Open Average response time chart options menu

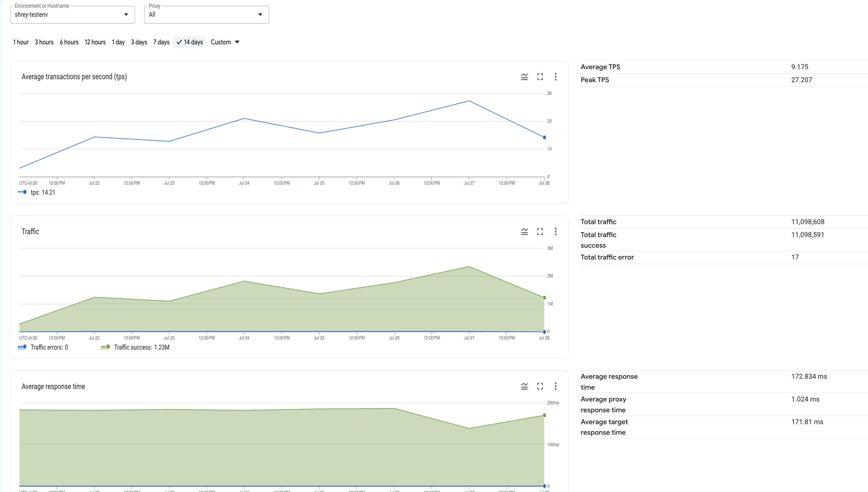pyautogui.click(x=556, y=386)
